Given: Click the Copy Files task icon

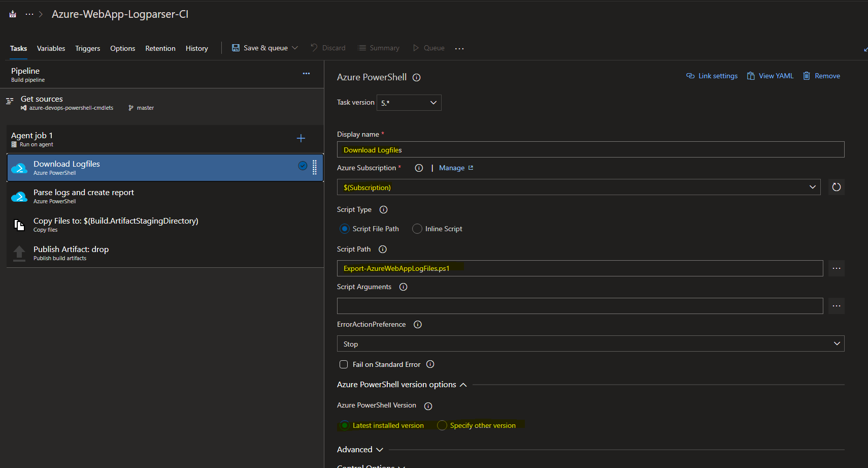Looking at the screenshot, I should [x=19, y=225].
